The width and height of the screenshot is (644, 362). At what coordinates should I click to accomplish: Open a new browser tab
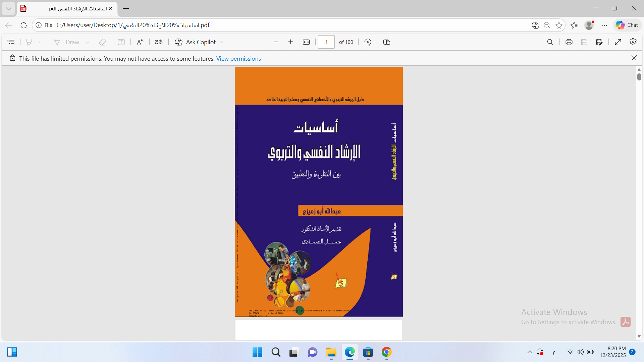(x=126, y=8)
